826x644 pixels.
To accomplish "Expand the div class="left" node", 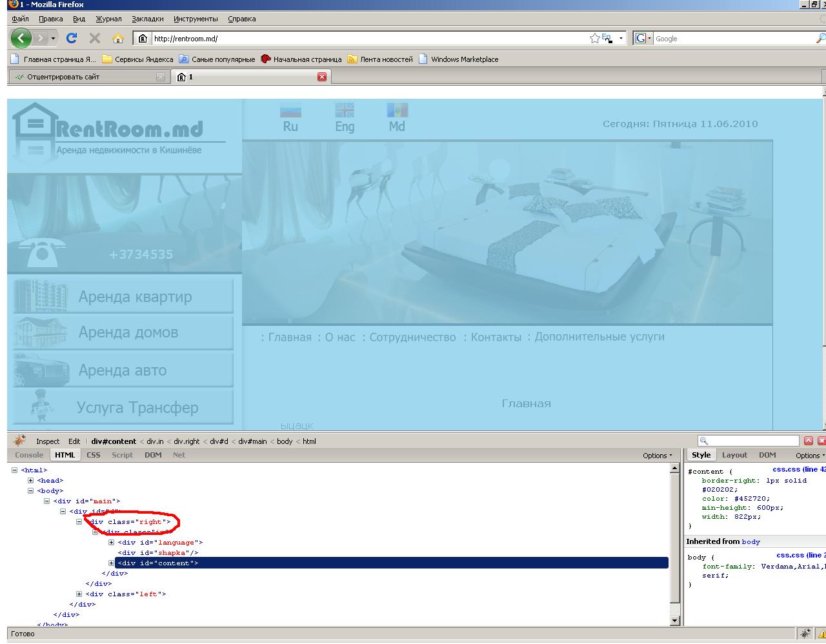I will (79, 594).
